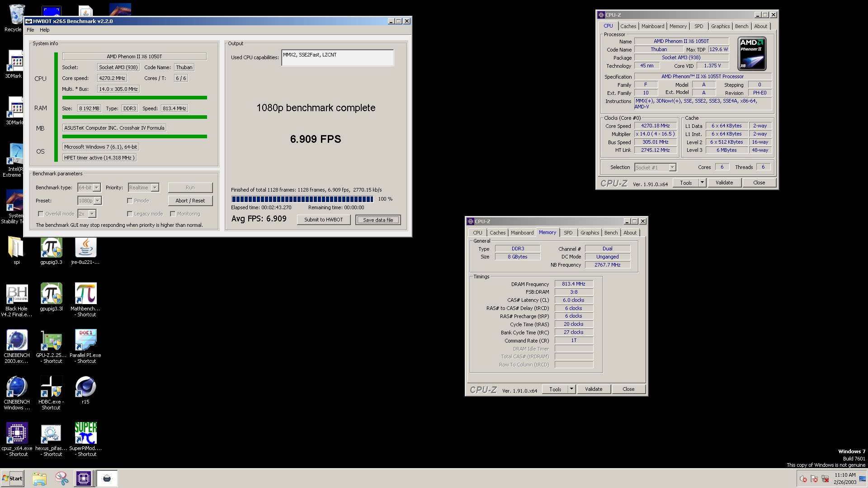Screen dimensions: 868x488
Task: Open the spi folder on the desktop
Action: point(16,251)
